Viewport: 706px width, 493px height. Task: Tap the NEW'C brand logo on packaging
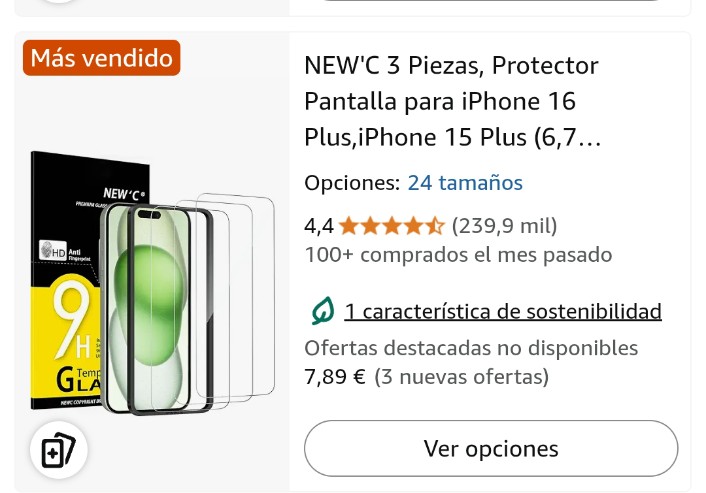point(124,194)
